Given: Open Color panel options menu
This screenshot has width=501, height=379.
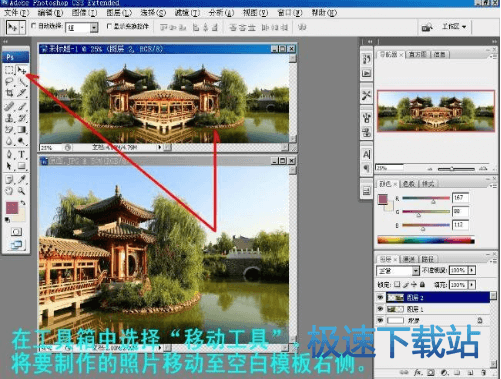Looking at the screenshot, I should (x=493, y=185).
